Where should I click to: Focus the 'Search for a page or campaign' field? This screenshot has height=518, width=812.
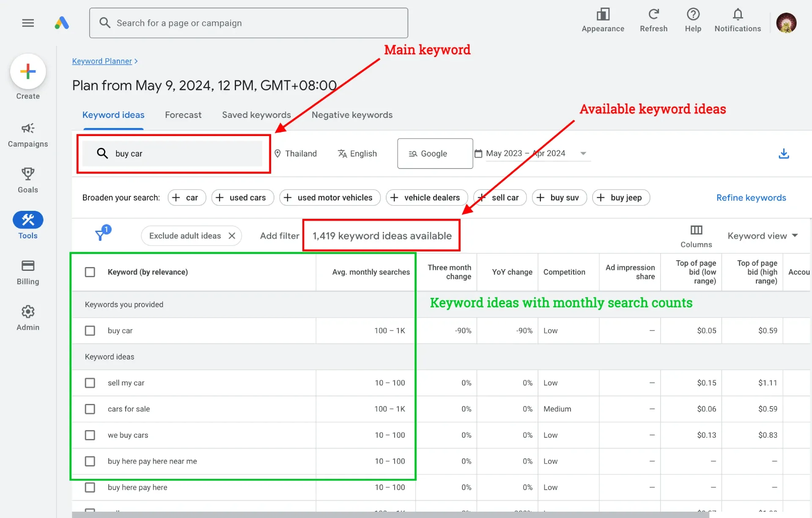[x=249, y=23]
